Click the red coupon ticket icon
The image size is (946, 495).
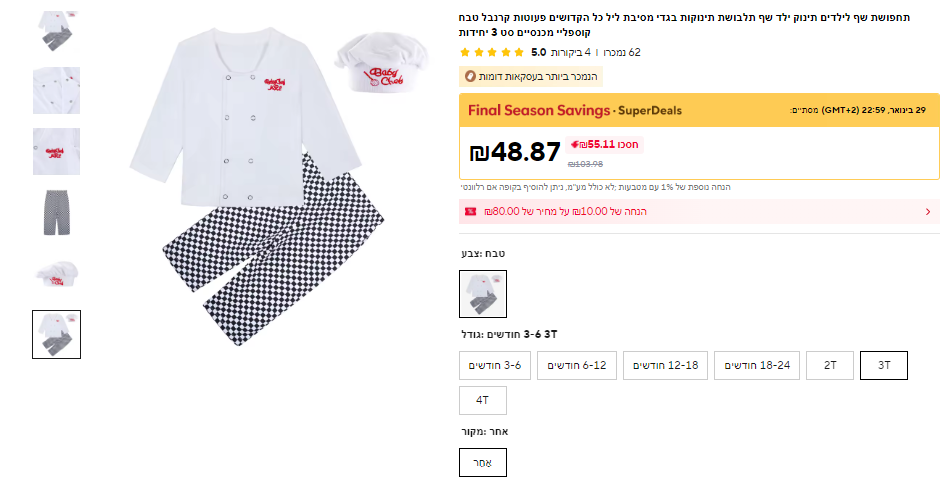click(469, 212)
